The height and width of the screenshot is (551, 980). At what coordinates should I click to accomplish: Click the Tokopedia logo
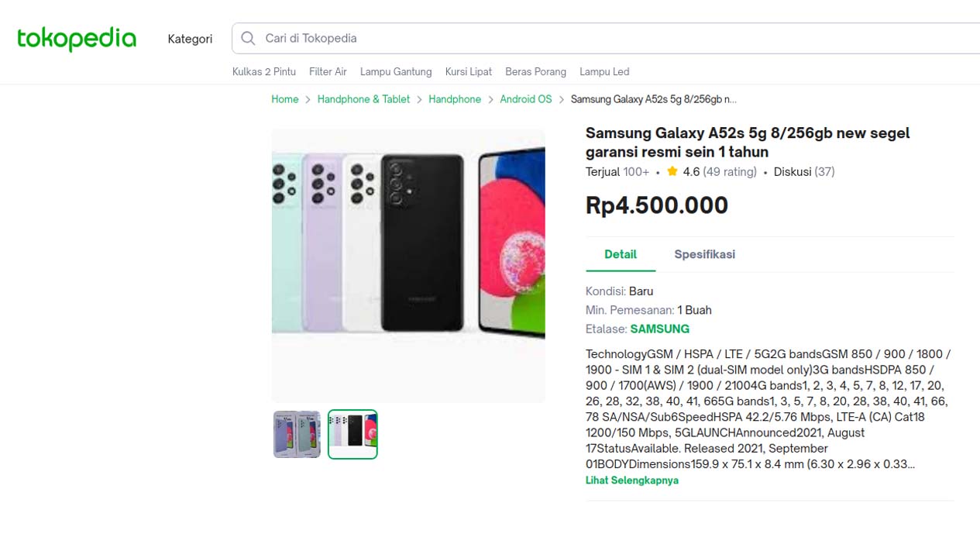tap(76, 39)
